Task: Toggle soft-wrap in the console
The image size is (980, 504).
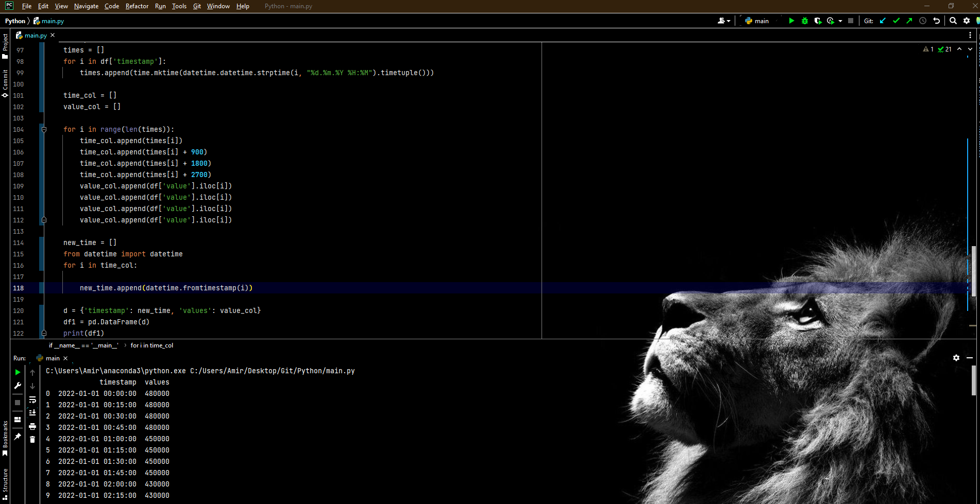Action: (32, 399)
